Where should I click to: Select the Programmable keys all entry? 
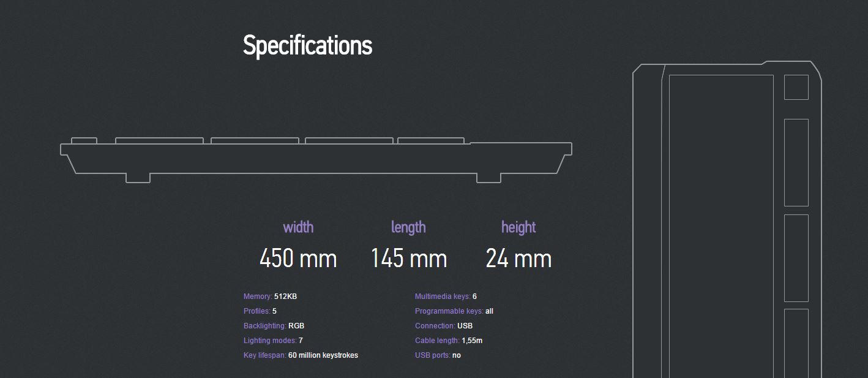(x=454, y=311)
